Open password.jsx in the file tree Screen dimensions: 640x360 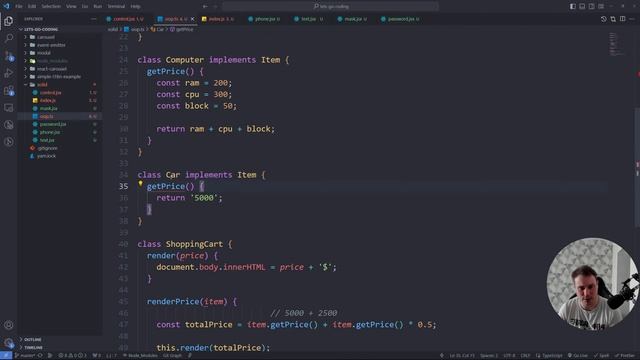click(59, 124)
